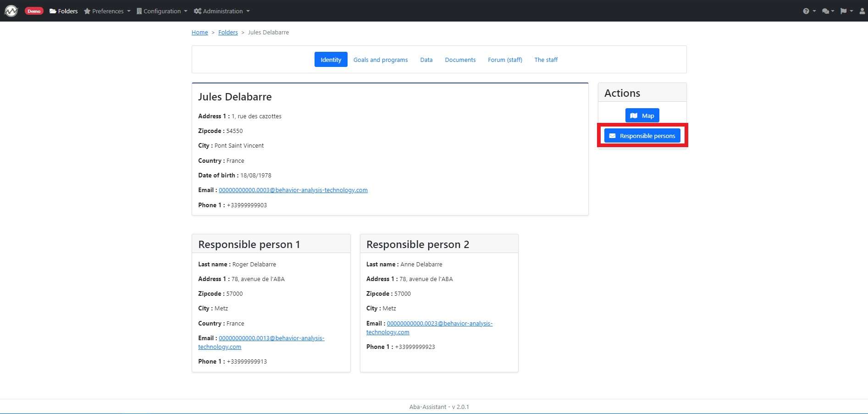Viewport: 868px width, 414px height.
Task: Switch to the Documents tab
Action: tap(460, 60)
